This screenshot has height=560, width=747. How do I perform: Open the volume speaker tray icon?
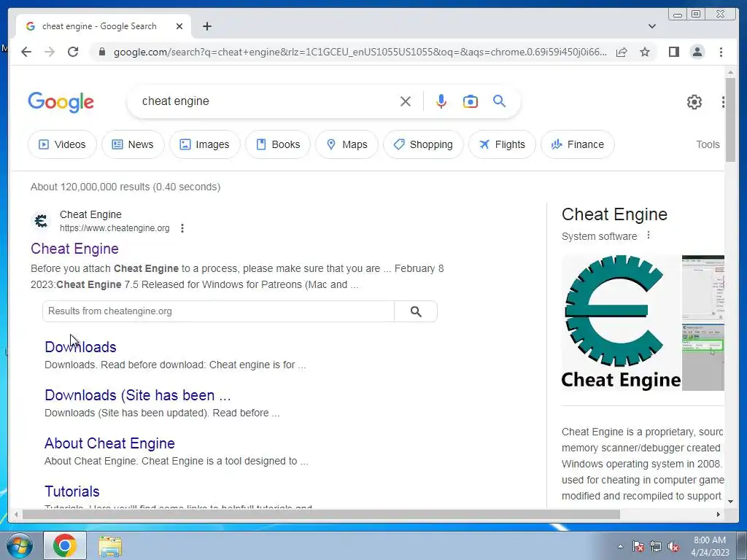coord(673,546)
